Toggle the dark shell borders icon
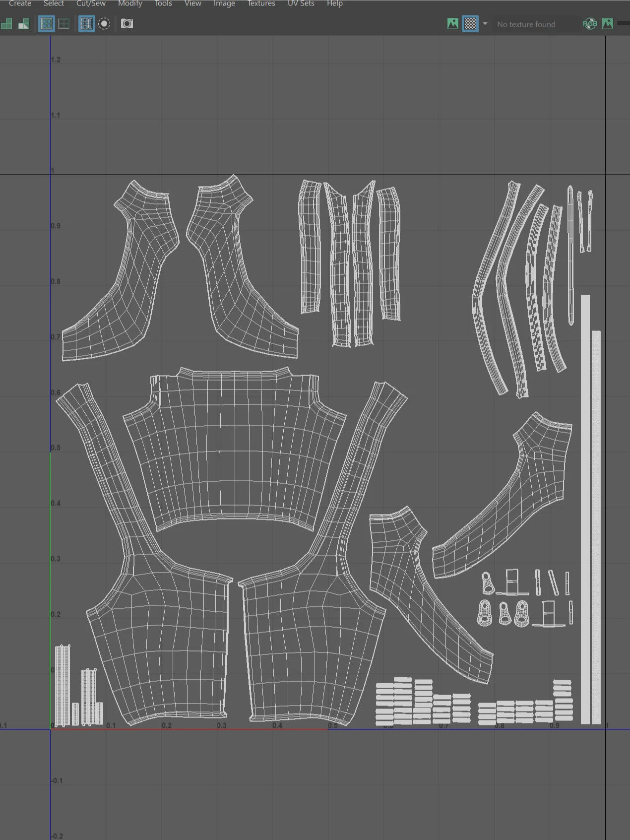The height and width of the screenshot is (840, 630). coord(64,23)
